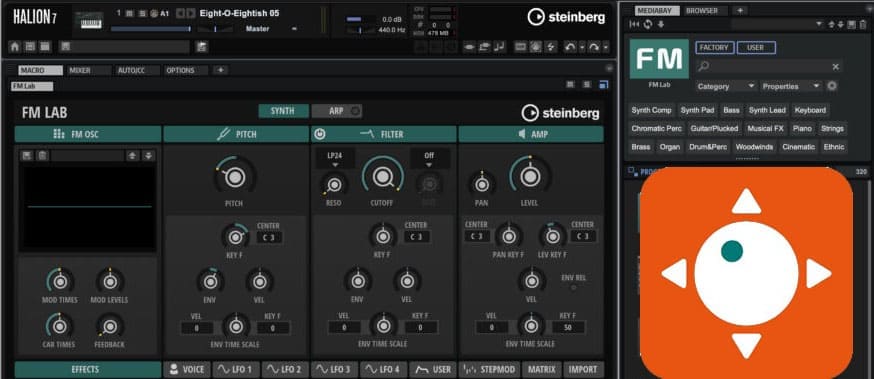Screen dimensions: 874x379
Task: Select the SYNTH page button
Action: pyautogui.click(x=283, y=111)
